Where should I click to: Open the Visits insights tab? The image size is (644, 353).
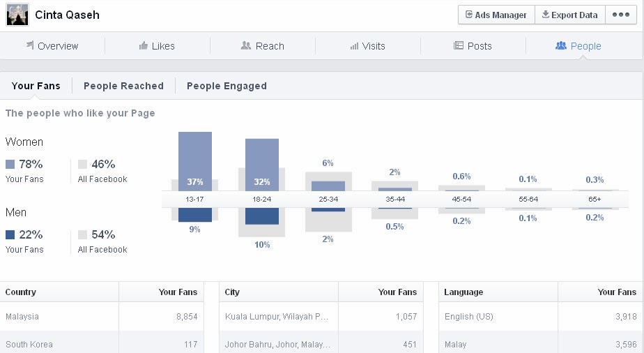click(367, 46)
